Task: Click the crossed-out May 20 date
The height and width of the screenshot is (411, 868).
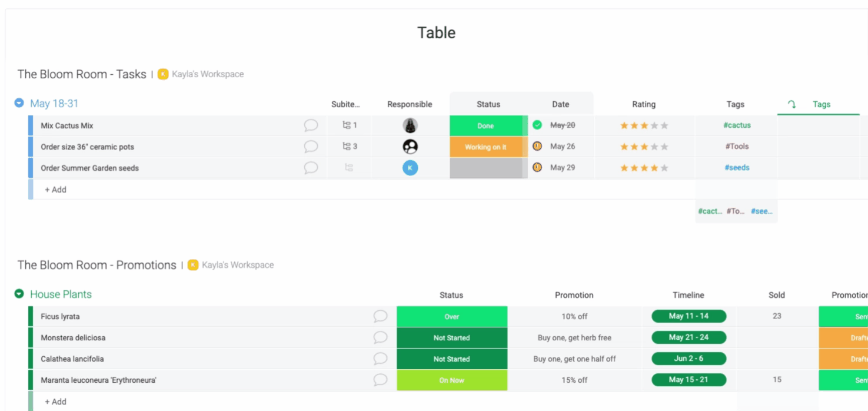Action: [x=563, y=125]
